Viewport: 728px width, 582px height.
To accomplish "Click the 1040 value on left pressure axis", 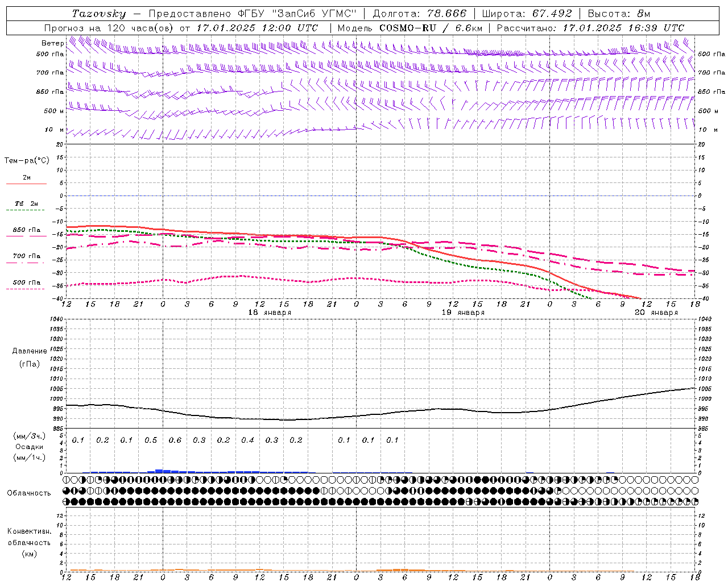I will (x=56, y=319).
